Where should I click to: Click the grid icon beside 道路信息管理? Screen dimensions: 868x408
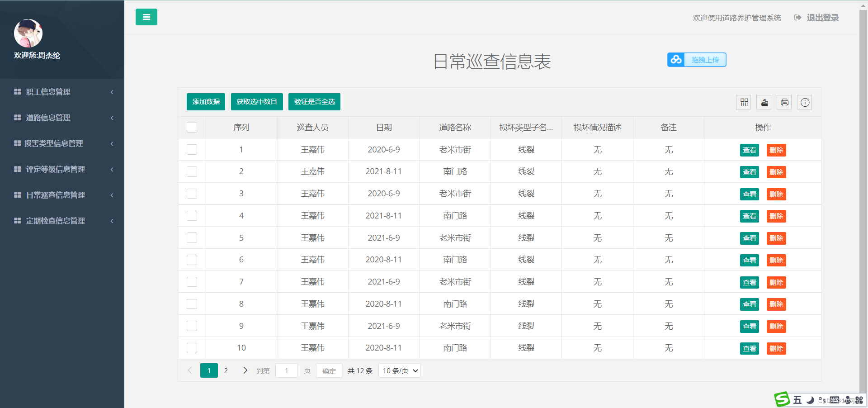click(18, 118)
